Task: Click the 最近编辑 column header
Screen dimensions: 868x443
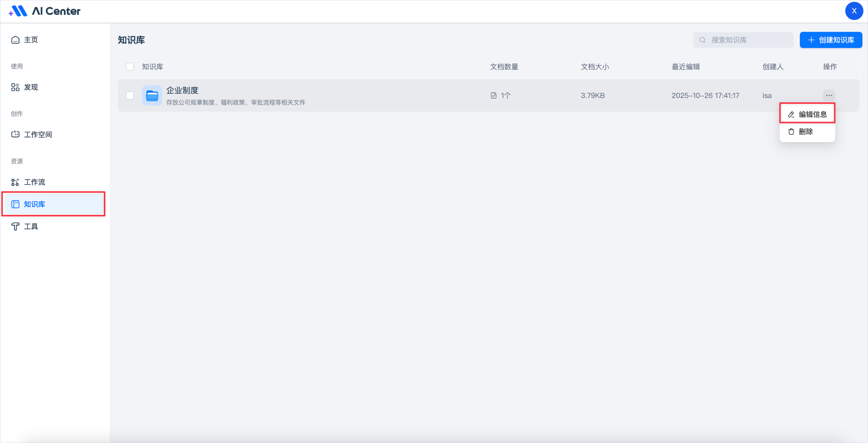Action: click(686, 67)
